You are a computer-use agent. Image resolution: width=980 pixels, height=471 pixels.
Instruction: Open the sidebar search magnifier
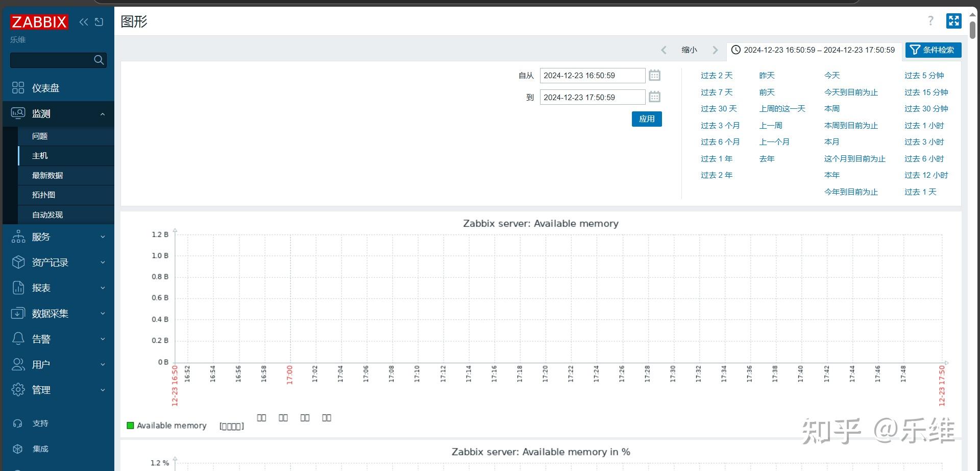point(99,60)
